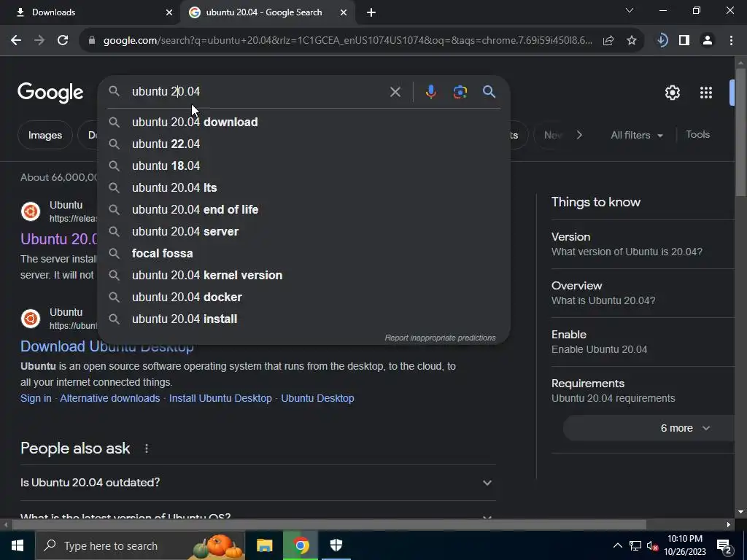This screenshot has height=560, width=747.
Task: Open Download Ubuntu Desktop result
Action: click(x=107, y=346)
